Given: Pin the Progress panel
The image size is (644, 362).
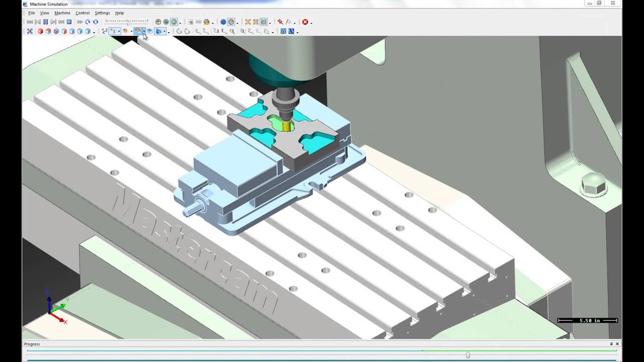Looking at the screenshot, I should click(611, 344).
